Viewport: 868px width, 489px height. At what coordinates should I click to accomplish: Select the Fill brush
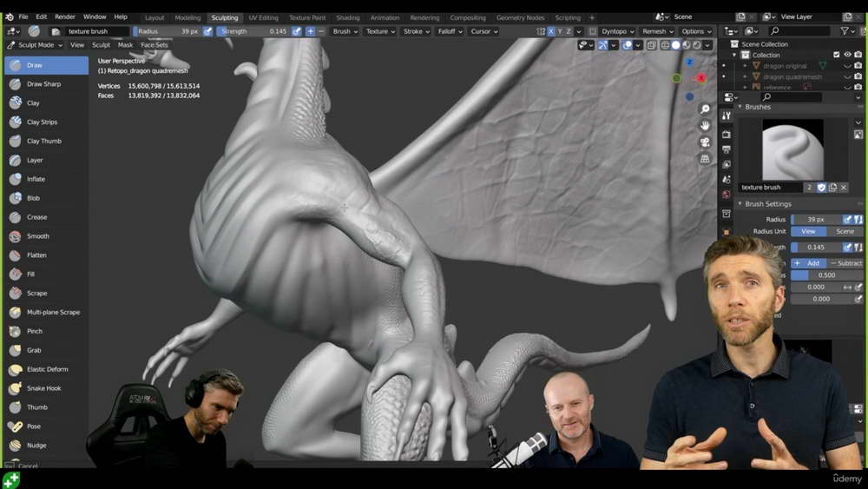click(47, 274)
